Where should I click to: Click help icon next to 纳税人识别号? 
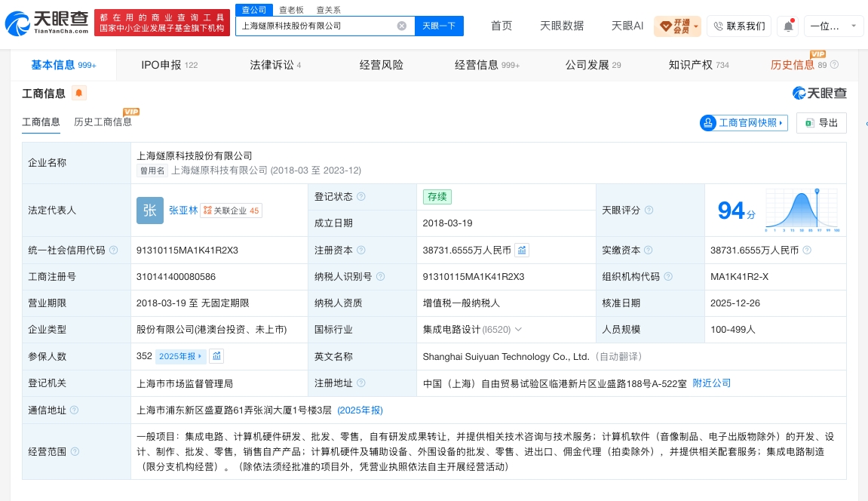380,277
